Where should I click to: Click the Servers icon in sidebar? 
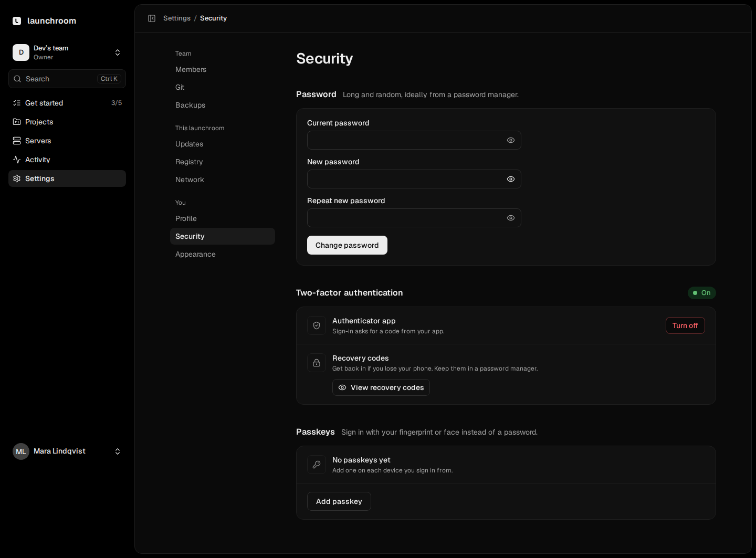click(17, 141)
